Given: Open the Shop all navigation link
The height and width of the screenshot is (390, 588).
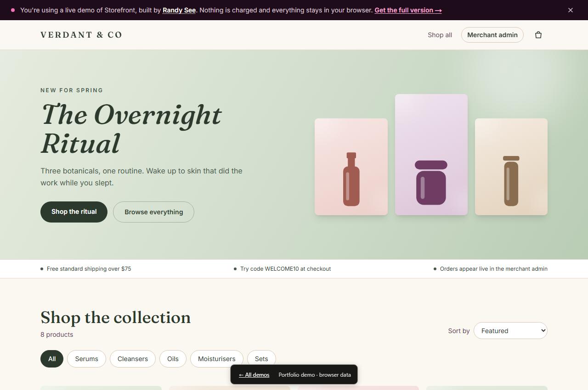Looking at the screenshot, I should 440,35.
